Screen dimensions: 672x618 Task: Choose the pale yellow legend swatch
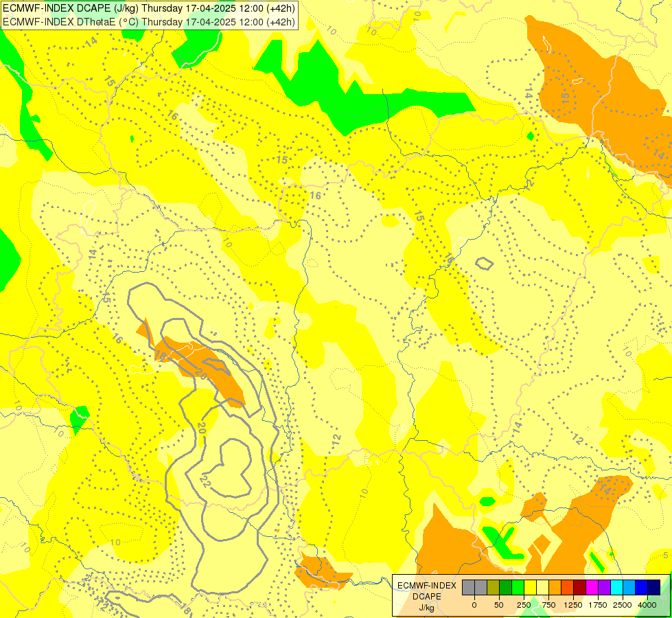[542, 588]
